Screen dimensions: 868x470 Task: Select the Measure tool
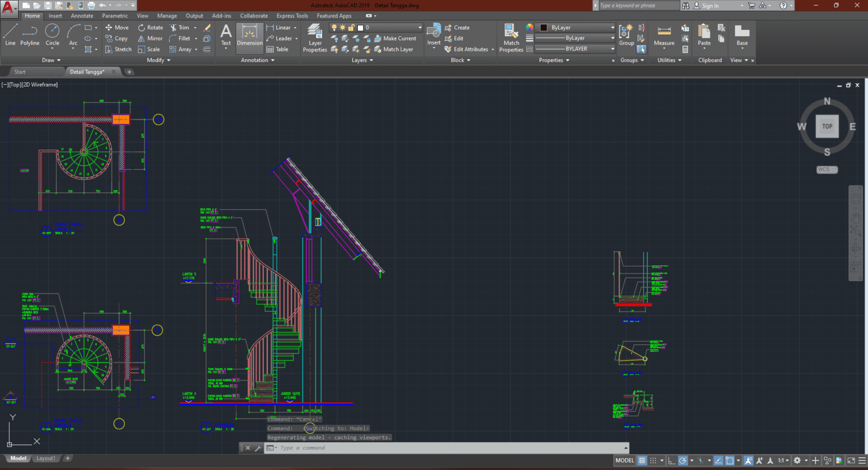pyautogui.click(x=663, y=38)
